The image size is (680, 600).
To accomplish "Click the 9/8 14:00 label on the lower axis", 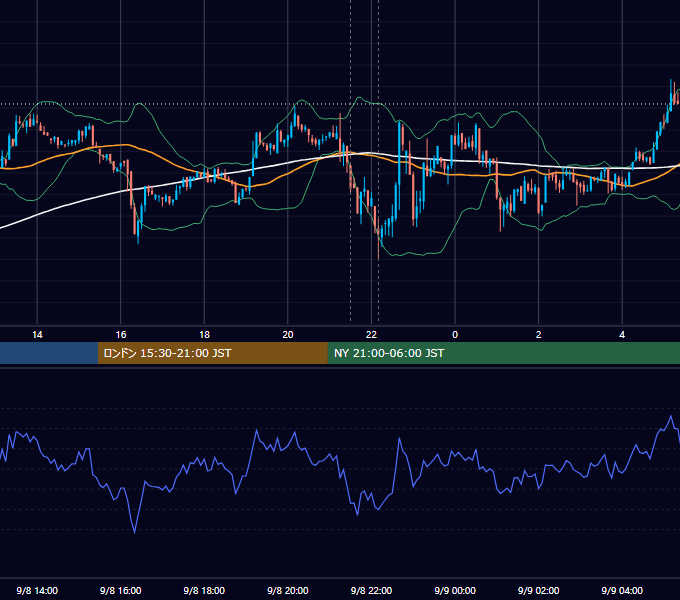I will point(37,590).
